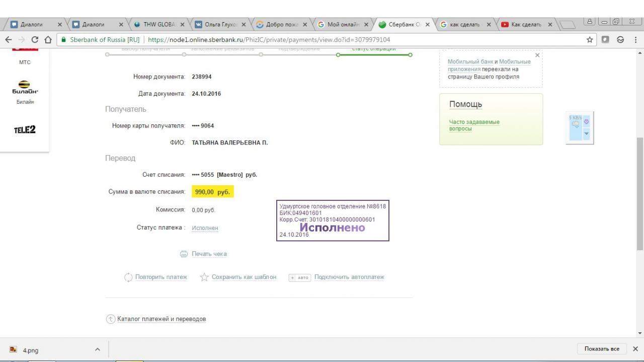Click the •••• 5055 [Maestro] account text
Image resolution: width=644 pixels, height=362 pixels.
pos(224,175)
